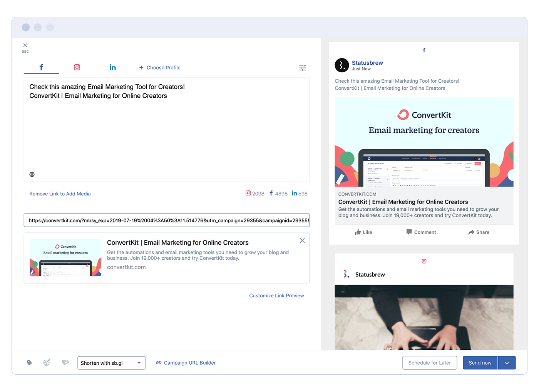The image size is (539, 392).
Task: Click the Send now button
Action: [x=480, y=363]
